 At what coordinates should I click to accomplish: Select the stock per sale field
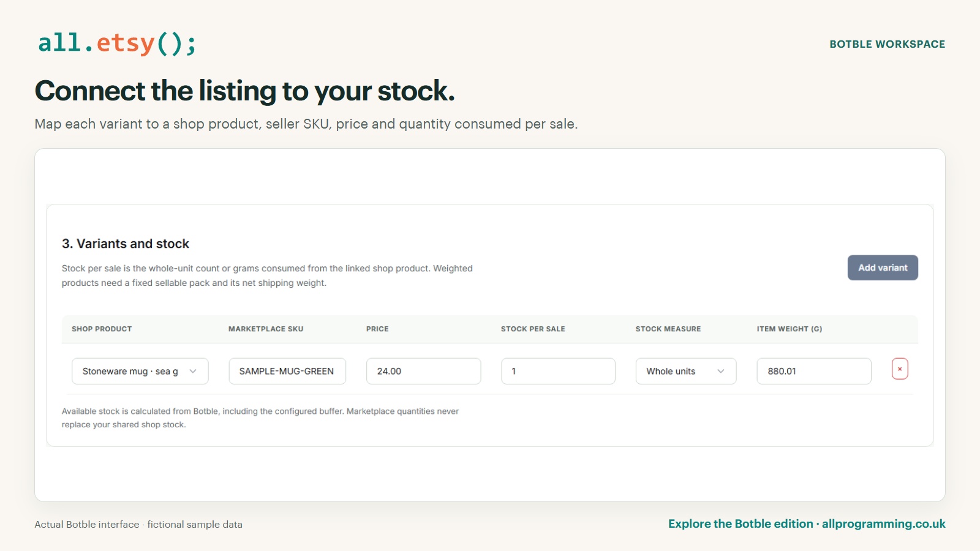point(558,371)
